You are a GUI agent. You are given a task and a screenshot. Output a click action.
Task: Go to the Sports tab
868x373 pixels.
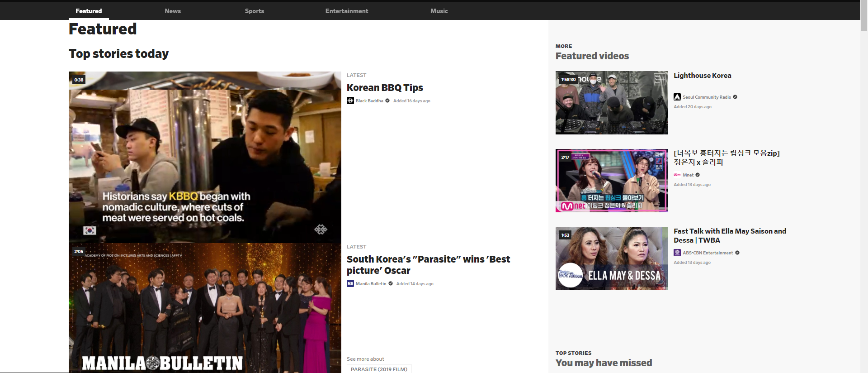(x=255, y=11)
